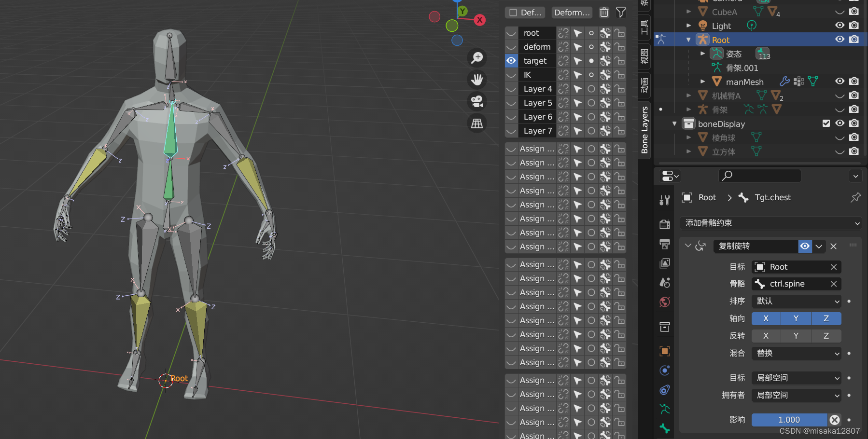Hide the Light object in outliner
The image size is (868, 439).
pyautogui.click(x=840, y=26)
